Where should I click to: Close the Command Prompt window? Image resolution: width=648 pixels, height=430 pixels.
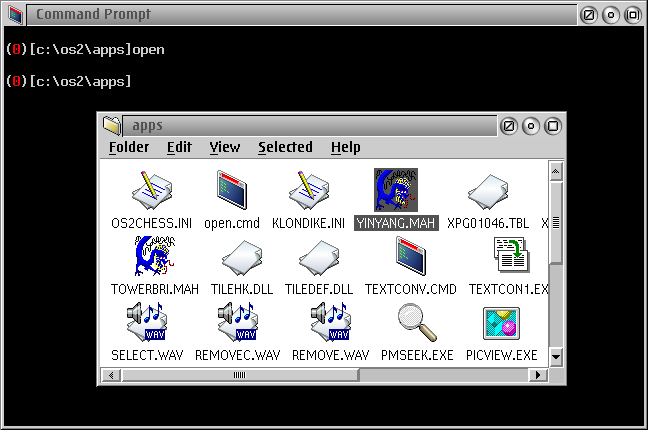coord(588,15)
